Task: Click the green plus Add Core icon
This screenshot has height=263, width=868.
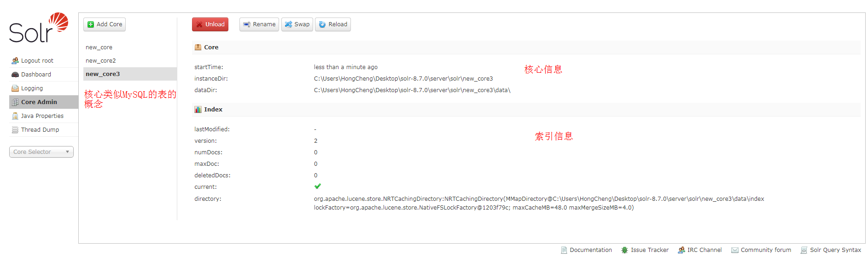Action: pos(91,24)
